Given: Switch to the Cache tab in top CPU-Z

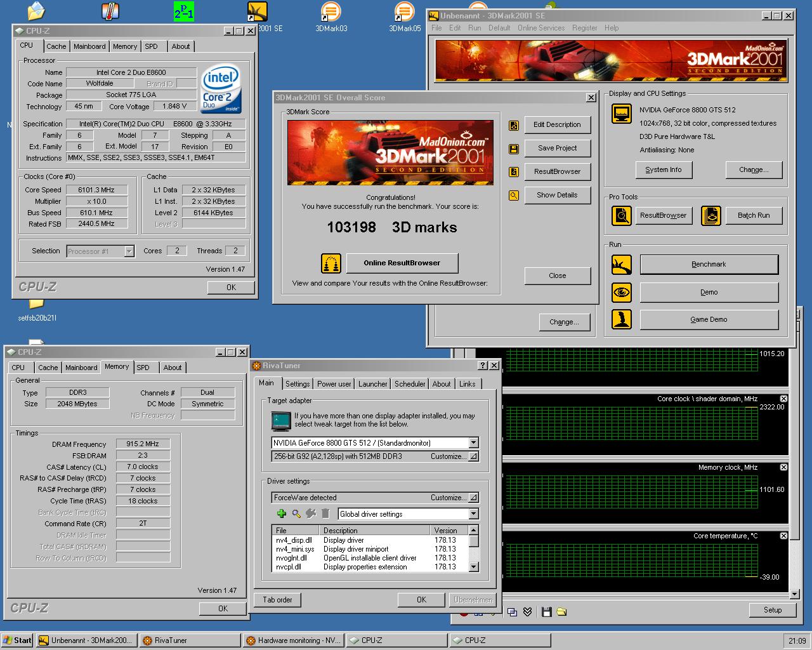Looking at the screenshot, I should [56, 46].
